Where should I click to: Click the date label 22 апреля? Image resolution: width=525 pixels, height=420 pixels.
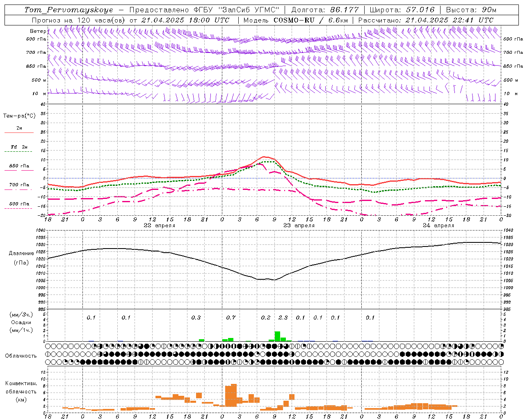160,226
